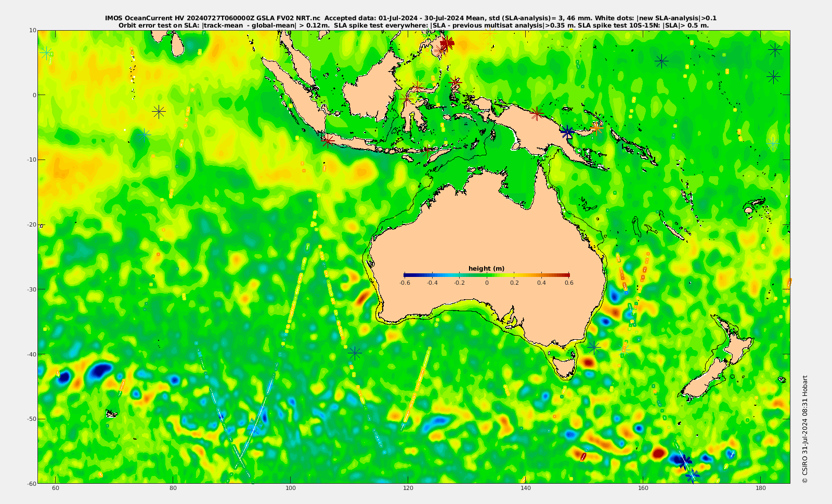Click the -0.2 colorbar tick label
The width and height of the screenshot is (832, 504).
tap(459, 283)
